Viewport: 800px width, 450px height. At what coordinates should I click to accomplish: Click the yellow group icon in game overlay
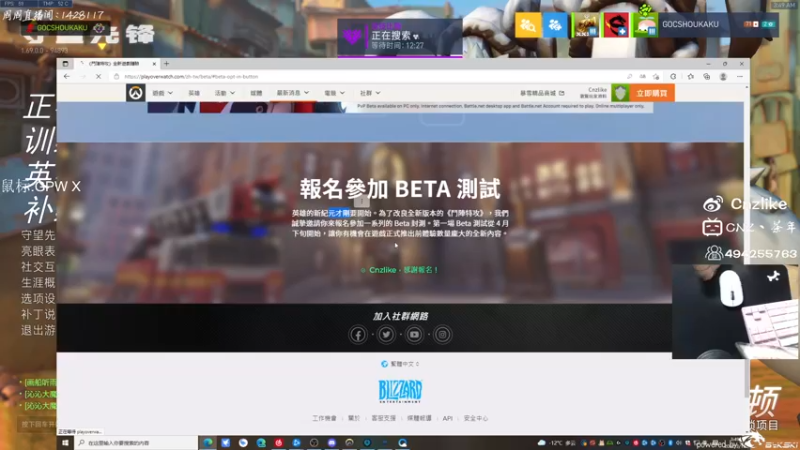click(528, 24)
